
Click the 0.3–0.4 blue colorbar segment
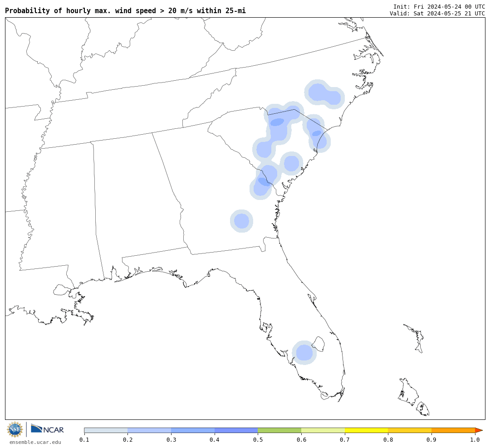coord(193,430)
